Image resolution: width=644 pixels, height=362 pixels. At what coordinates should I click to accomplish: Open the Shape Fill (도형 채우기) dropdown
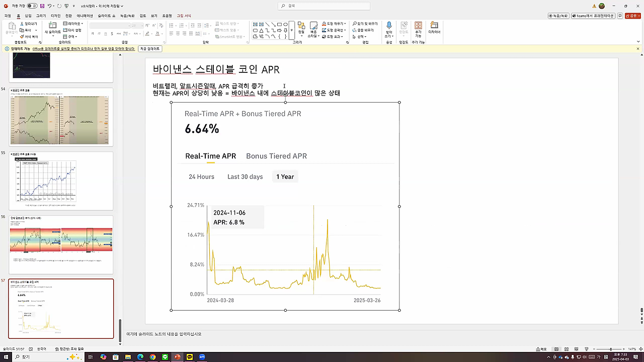[333, 24]
